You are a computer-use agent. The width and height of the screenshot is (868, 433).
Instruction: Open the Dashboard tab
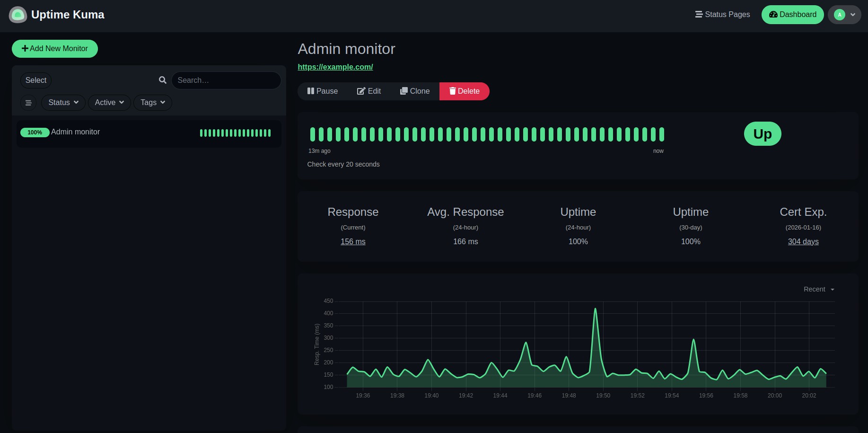pos(792,15)
